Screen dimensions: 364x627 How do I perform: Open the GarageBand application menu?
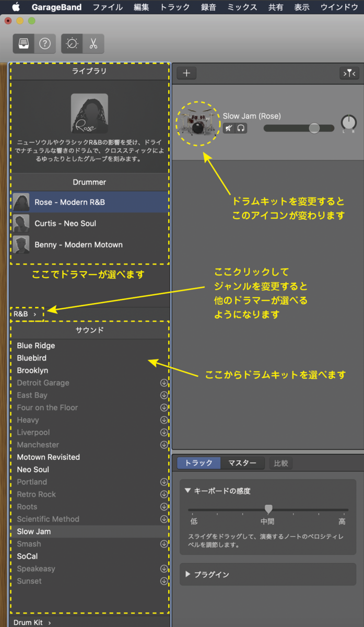(x=56, y=7)
